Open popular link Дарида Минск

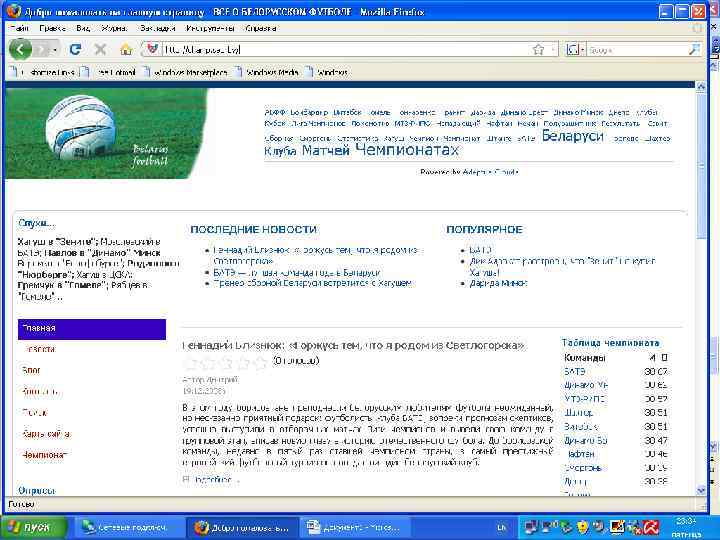498,283
